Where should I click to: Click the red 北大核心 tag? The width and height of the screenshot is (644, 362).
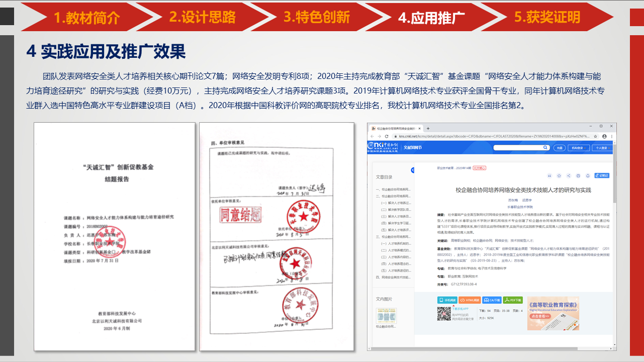(x=480, y=168)
